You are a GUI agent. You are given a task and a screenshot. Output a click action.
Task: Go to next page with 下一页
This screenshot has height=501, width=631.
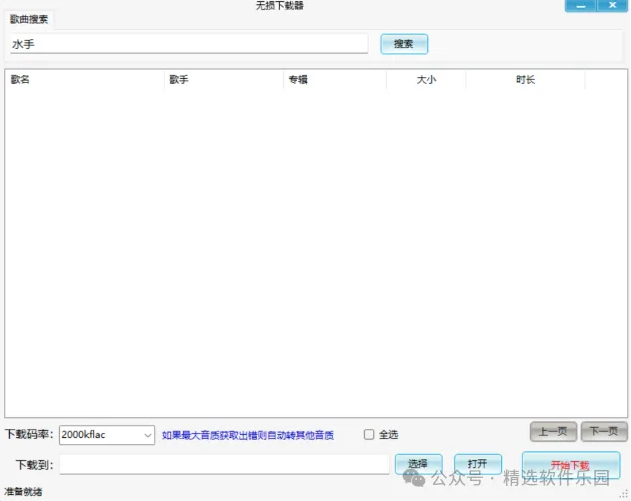coord(604,432)
